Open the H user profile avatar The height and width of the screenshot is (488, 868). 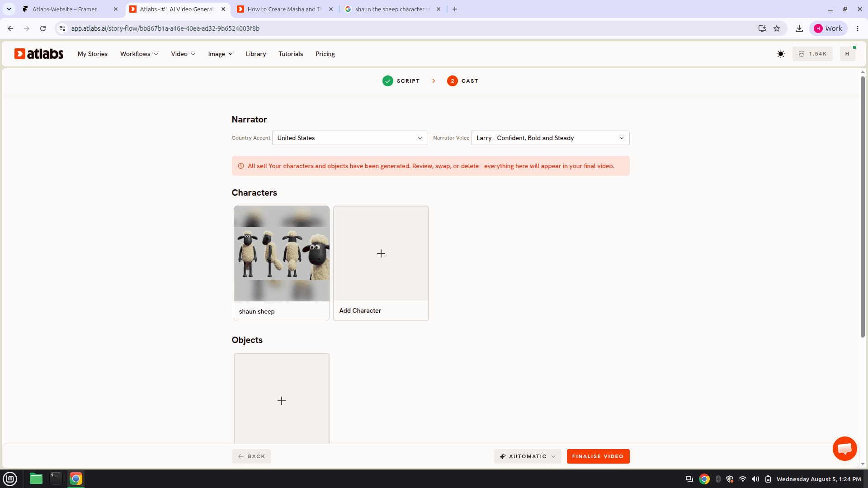(x=847, y=54)
